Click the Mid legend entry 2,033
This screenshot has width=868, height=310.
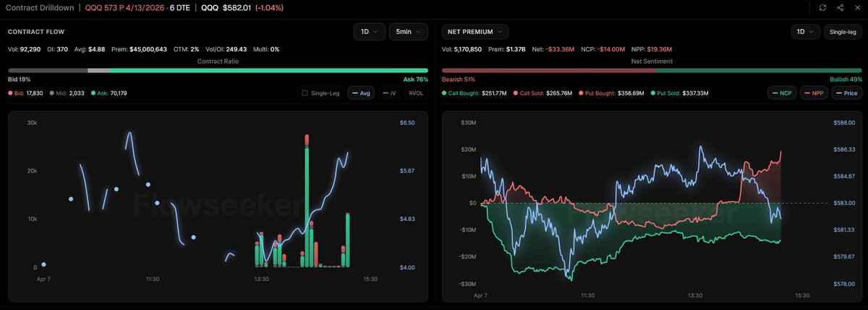(67, 93)
